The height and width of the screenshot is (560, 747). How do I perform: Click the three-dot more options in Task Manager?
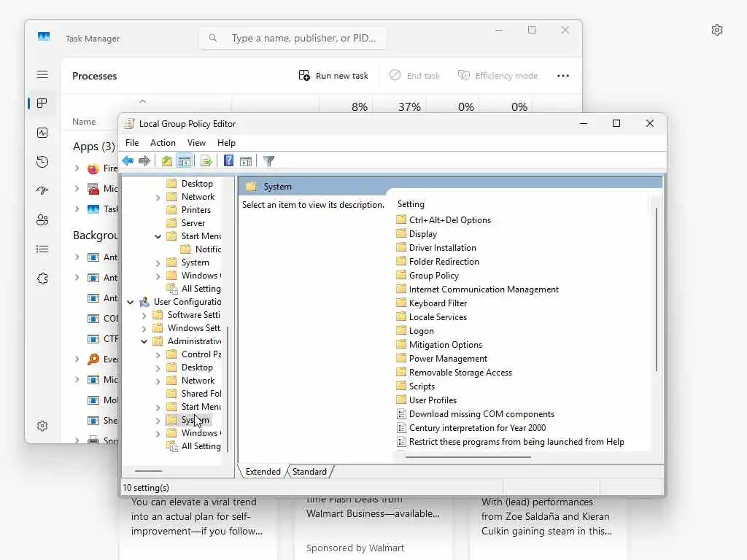point(563,76)
